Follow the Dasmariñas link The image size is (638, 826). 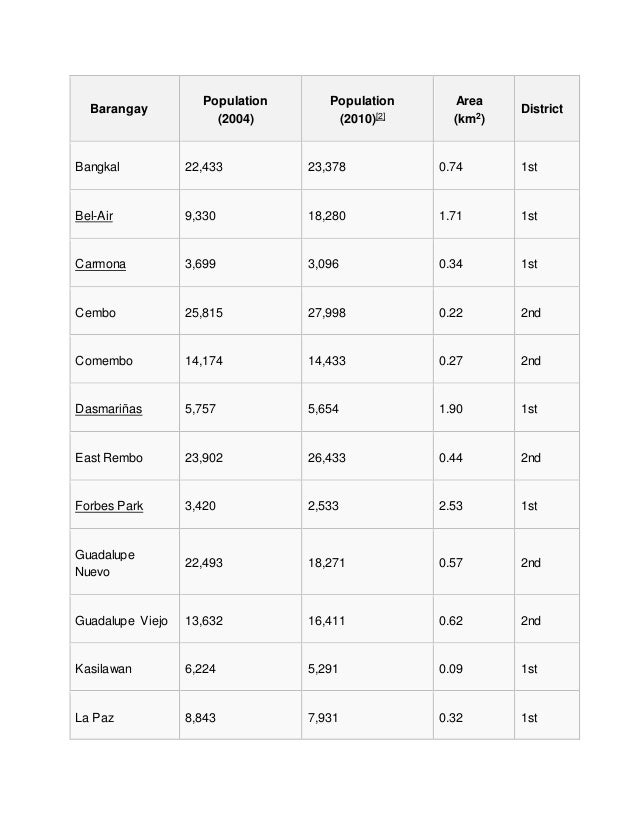[x=109, y=409]
